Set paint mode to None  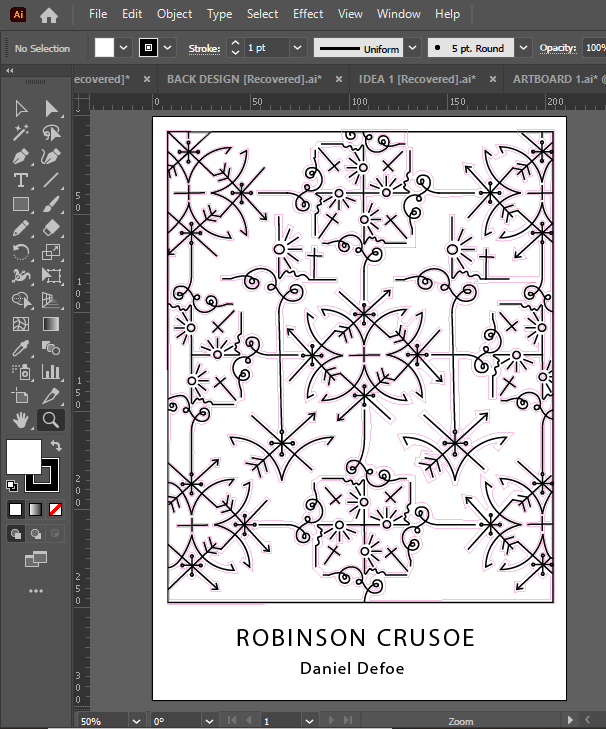[56, 509]
